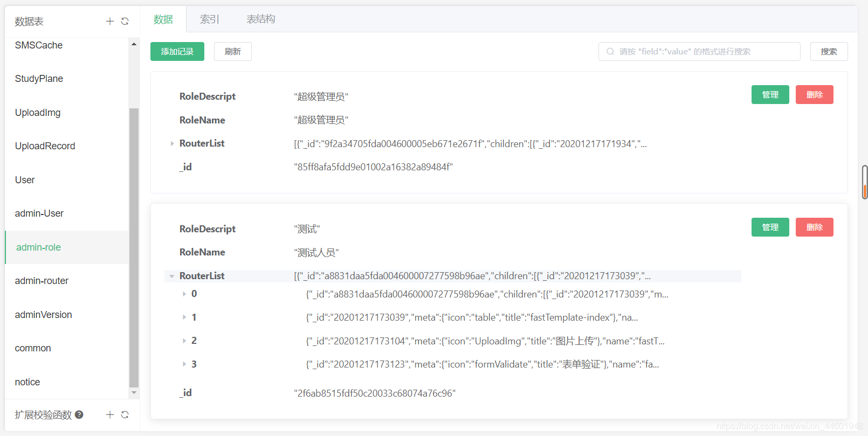The width and height of the screenshot is (868, 436).
Task: Click the table list scroll-down arrow
Action: pyautogui.click(x=134, y=393)
